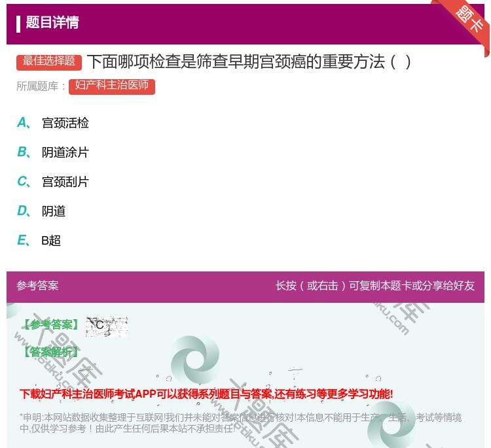491x448 pixels.
Task: Open the red 下载妇产科主治医师考试APP link
Action: click(x=206, y=394)
